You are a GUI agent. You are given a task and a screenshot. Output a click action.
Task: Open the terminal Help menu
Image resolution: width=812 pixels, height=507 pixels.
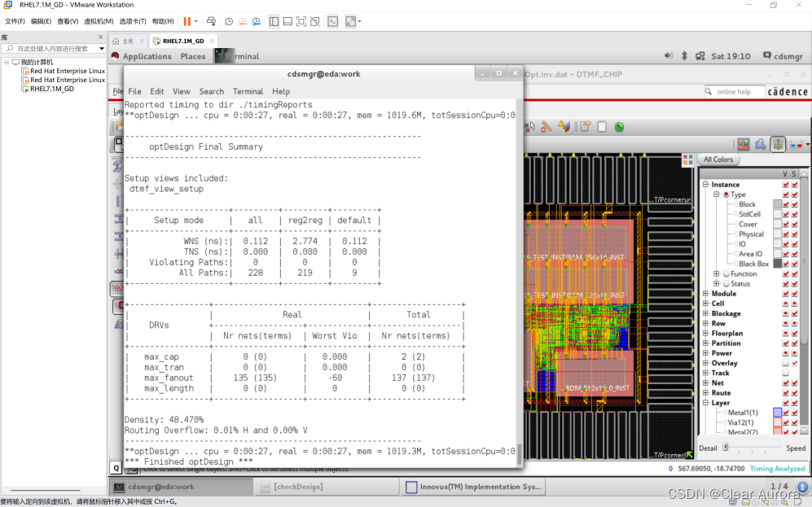coord(281,92)
